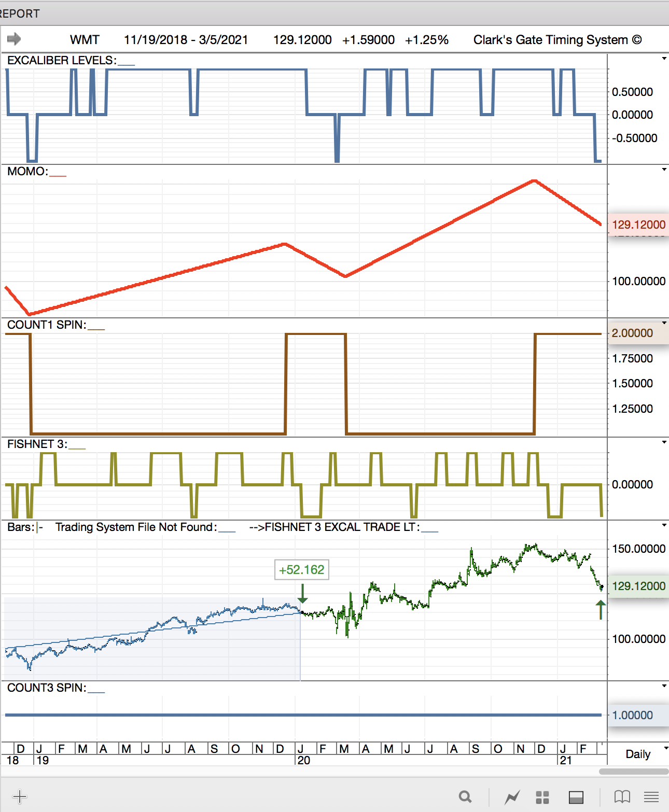Viewport: 669px width, 812px height.
Task: Click the EXCALIBER LEVELS indicator label
Action: pyautogui.click(x=62, y=60)
